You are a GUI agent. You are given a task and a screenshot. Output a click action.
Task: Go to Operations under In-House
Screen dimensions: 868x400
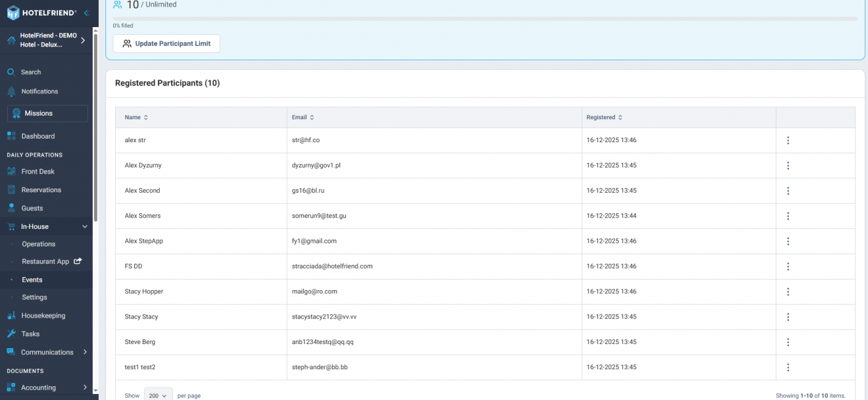(39, 244)
